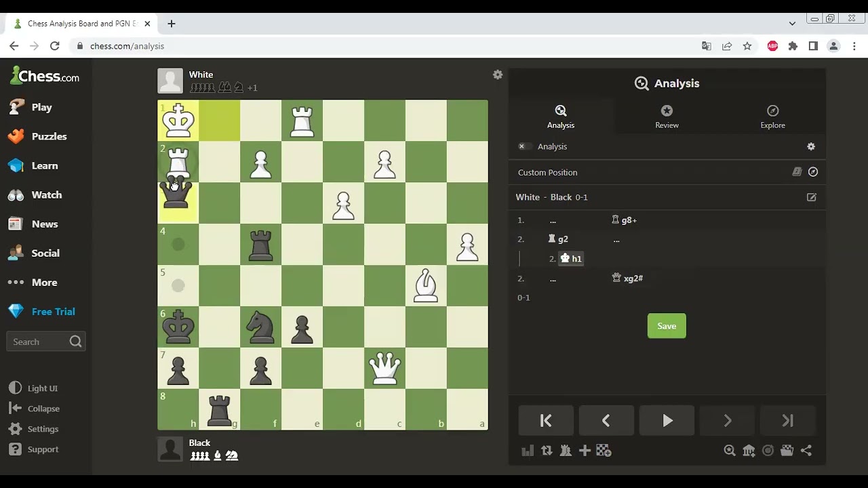
Task: Select move Qxg2# in move list
Action: pos(627,278)
